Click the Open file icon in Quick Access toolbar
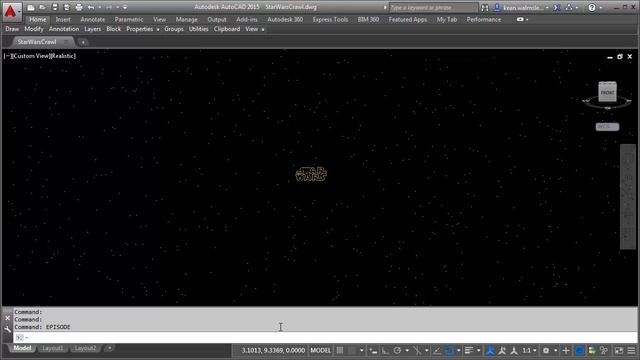Image resolution: width=640 pixels, height=360 pixels. coord(42,7)
